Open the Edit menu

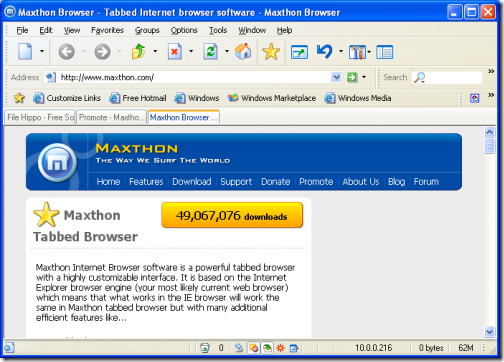click(x=46, y=30)
